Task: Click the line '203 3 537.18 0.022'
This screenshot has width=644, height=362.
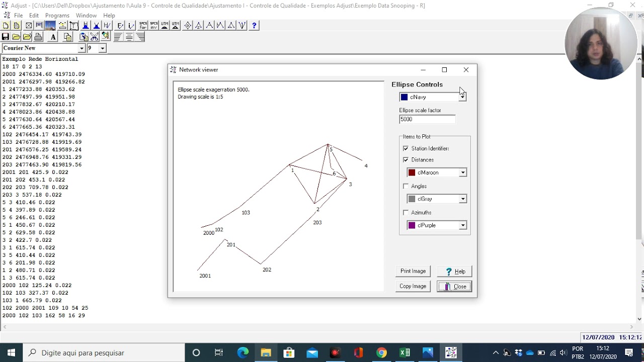Action: click(x=32, y=195)
